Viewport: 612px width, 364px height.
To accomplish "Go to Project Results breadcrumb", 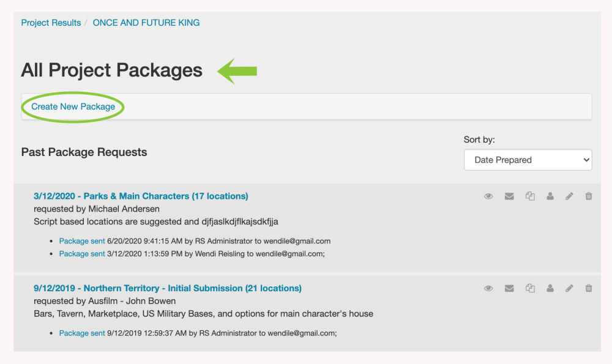I will coord(51,23).
